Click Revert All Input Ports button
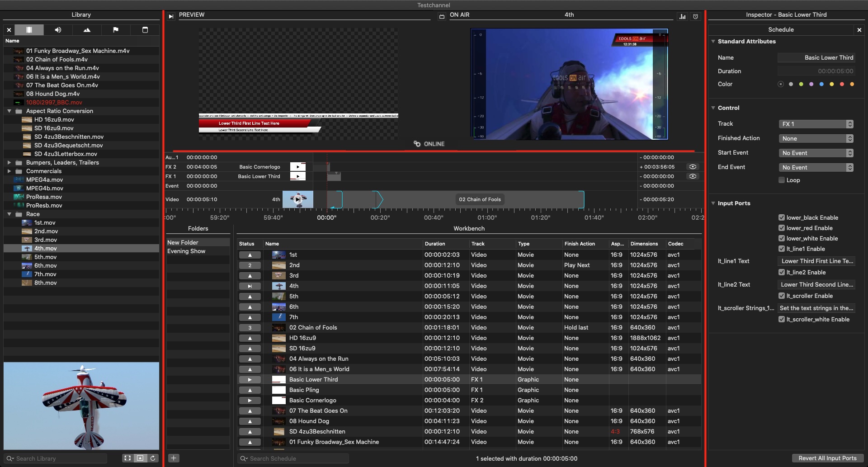The width and height of the screenshot is (868, 467). point(827,458)
